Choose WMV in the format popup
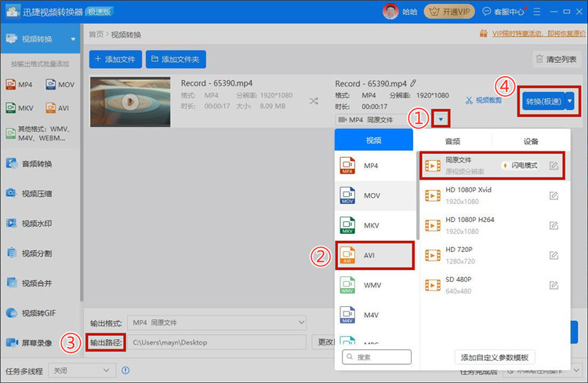Image resolution: width=588 pixels, height=383 pixels. click(x=376, y=286)
